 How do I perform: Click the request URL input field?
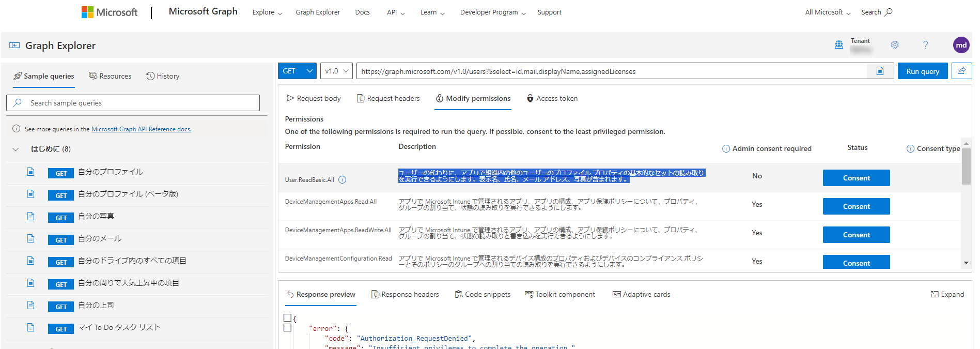[612, 71]
